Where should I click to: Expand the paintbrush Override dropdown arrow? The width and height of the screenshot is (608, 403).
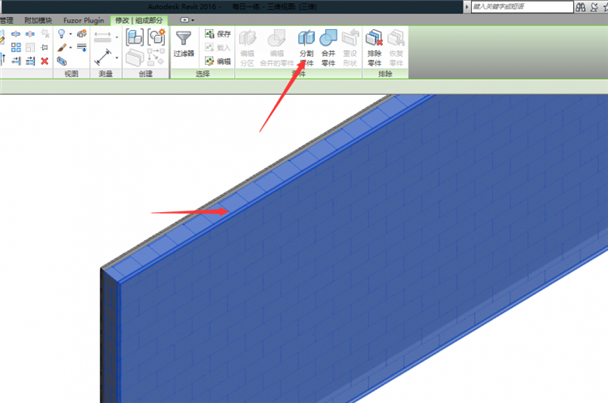click(x=71, y=48)
